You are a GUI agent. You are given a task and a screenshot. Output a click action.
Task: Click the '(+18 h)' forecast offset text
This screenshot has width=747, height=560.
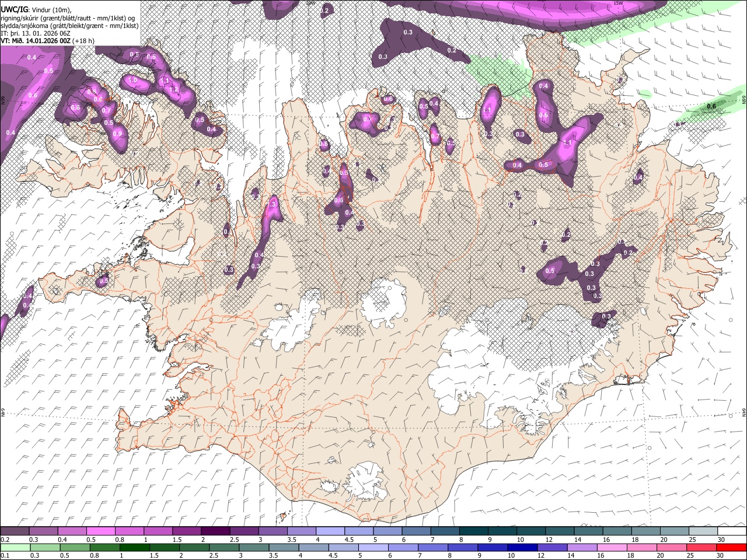tap(84, 41)
